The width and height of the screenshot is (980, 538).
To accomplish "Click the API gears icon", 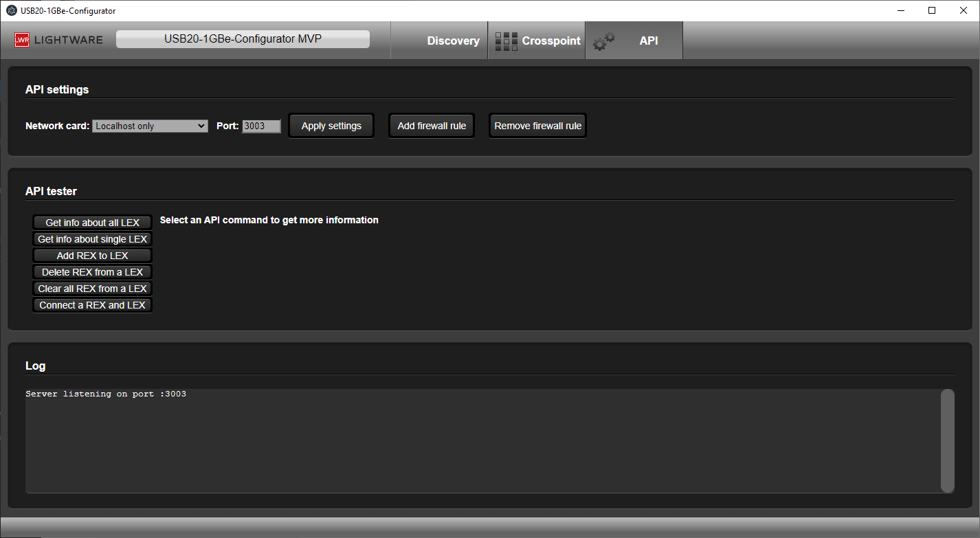I will pos(604,41).
